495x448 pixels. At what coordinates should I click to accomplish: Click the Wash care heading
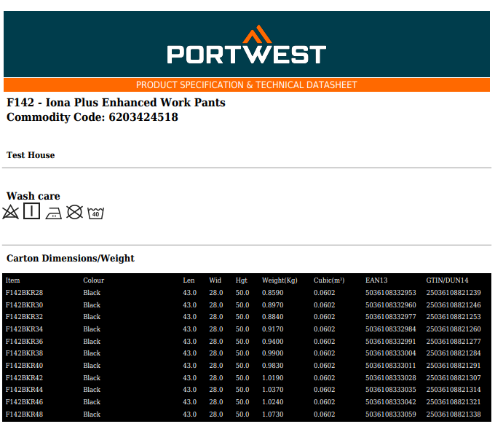[33, 196]
